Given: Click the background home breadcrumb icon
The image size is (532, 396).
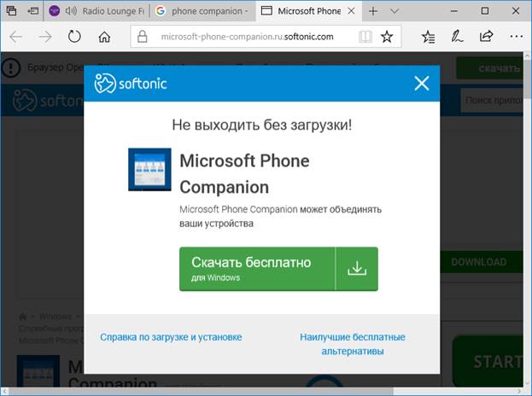Looking at the screenshot, I should 23,317.
